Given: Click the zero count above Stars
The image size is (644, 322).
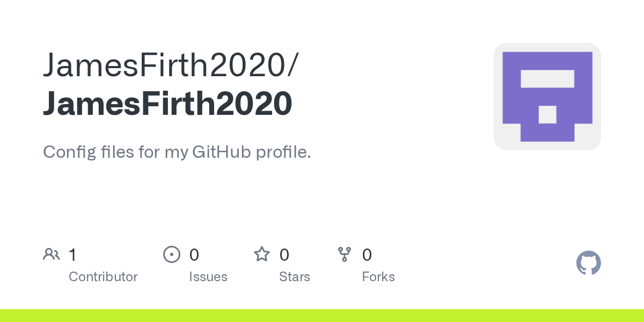Looking at the screenshot, I should 284,255.
